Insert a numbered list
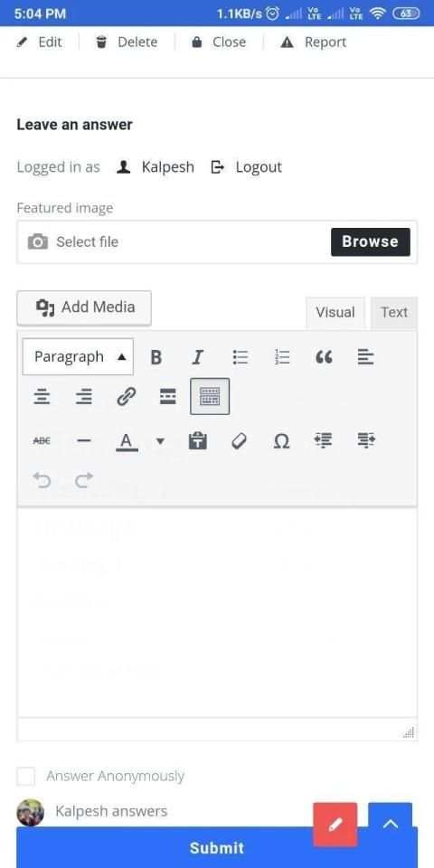Screen dimensions: 434x868 click(x=282, y=357)
